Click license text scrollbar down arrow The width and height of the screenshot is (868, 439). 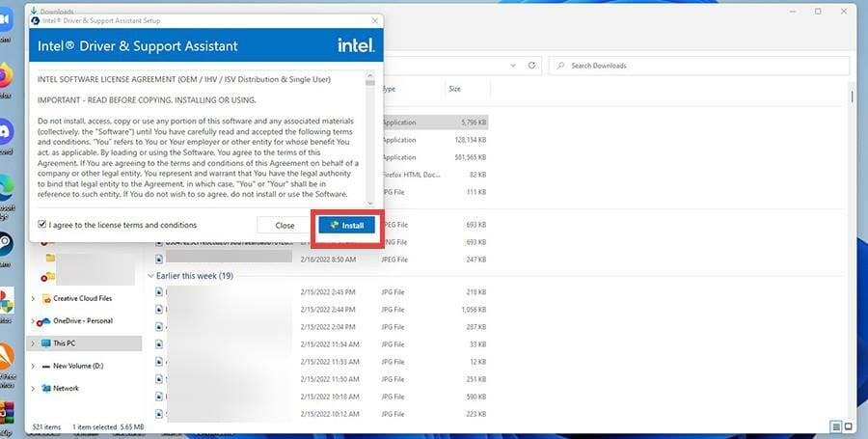(x=370, y=204)
